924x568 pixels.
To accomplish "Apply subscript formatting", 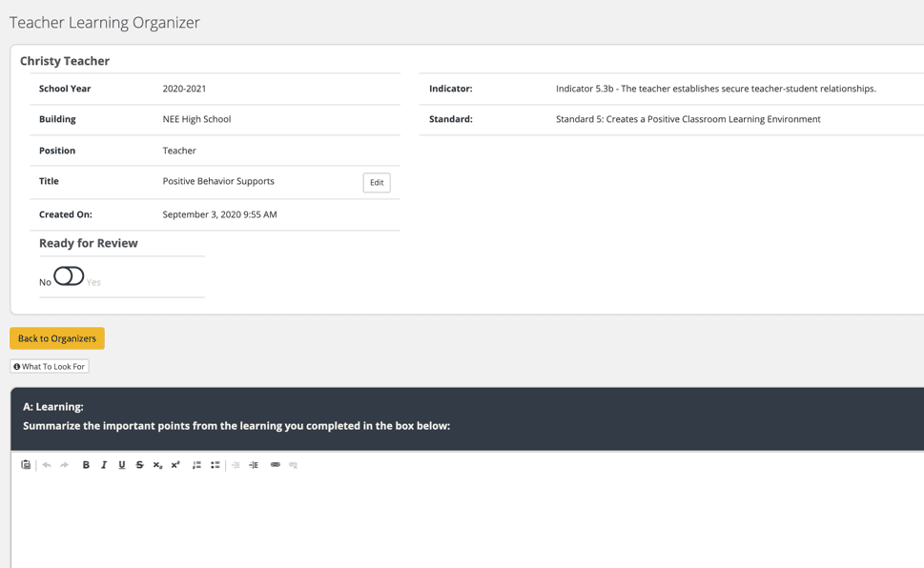I will click(157, 465).
